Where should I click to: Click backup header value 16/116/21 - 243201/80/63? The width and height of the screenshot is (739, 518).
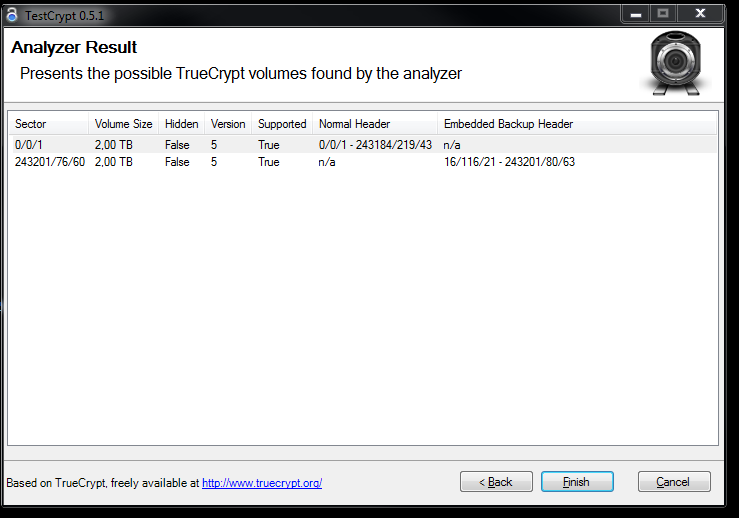[x=509, y=162]
